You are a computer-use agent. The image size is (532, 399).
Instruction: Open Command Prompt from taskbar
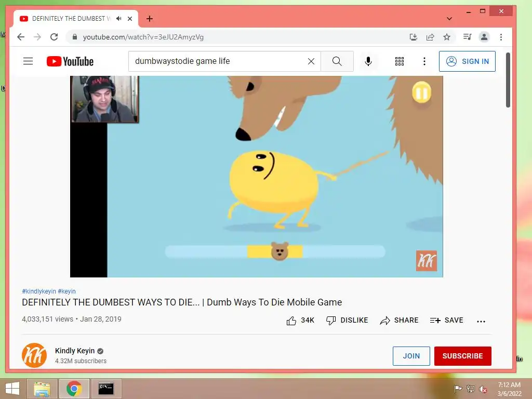(106, 389)
